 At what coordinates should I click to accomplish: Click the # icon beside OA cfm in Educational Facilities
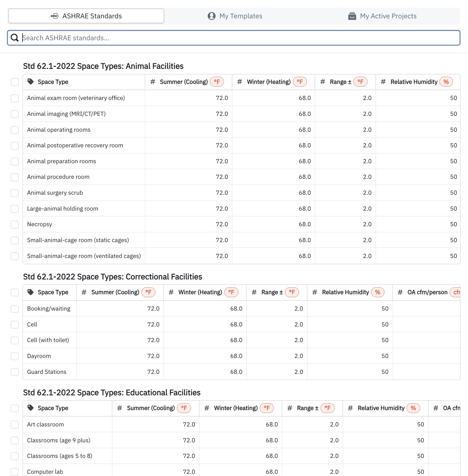pyautogui.click(x=436, y=408)
